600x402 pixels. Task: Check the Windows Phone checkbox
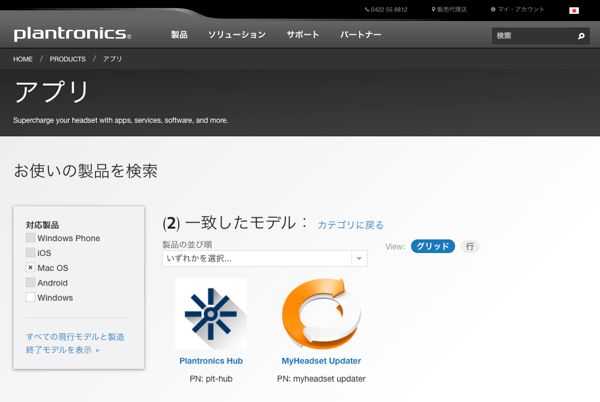(x=31, y=238)
